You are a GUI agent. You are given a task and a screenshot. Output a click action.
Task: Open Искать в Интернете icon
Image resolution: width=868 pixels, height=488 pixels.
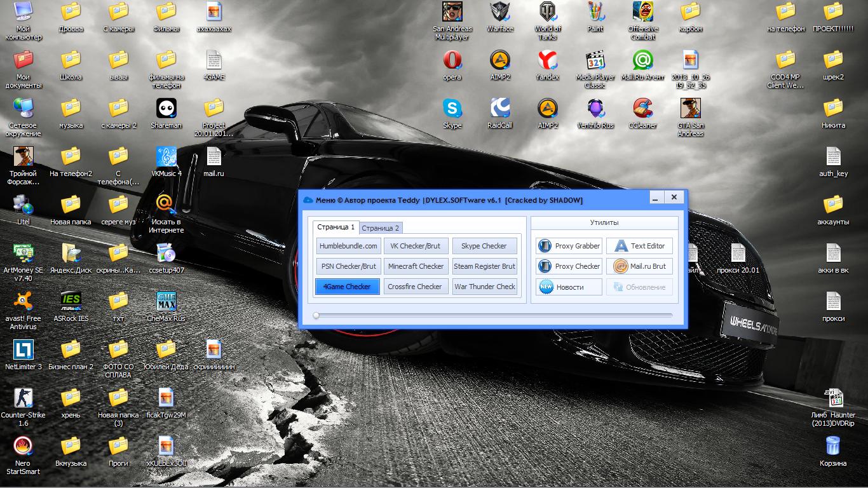166,214
